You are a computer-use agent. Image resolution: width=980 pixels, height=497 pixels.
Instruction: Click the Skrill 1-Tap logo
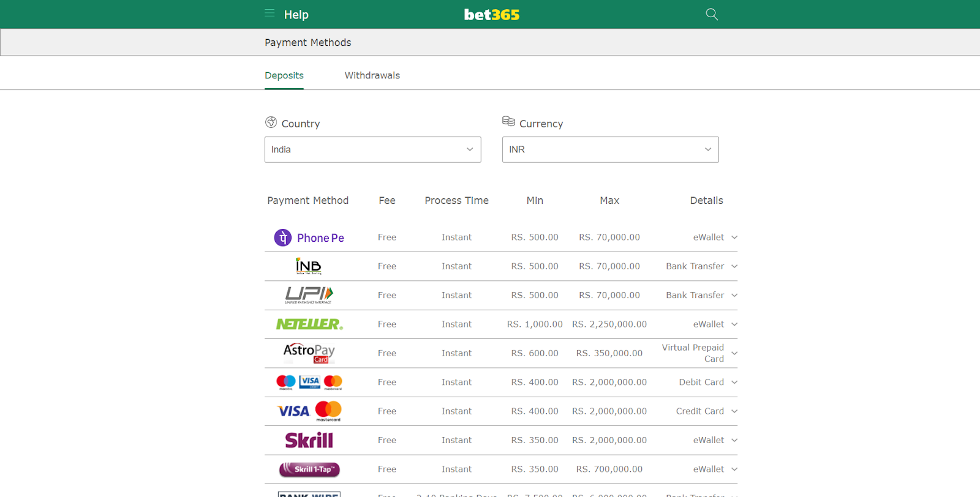pyautogui.click(x=309, y=469)
